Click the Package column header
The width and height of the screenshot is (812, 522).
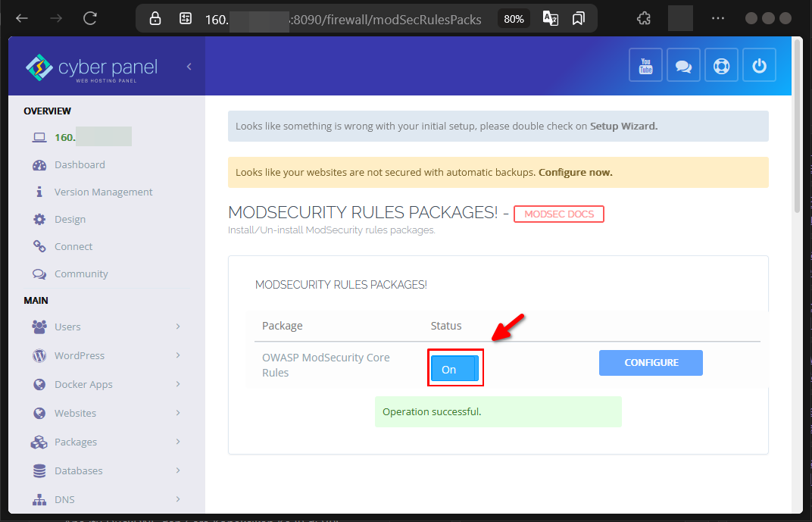[x=283, y=326]
